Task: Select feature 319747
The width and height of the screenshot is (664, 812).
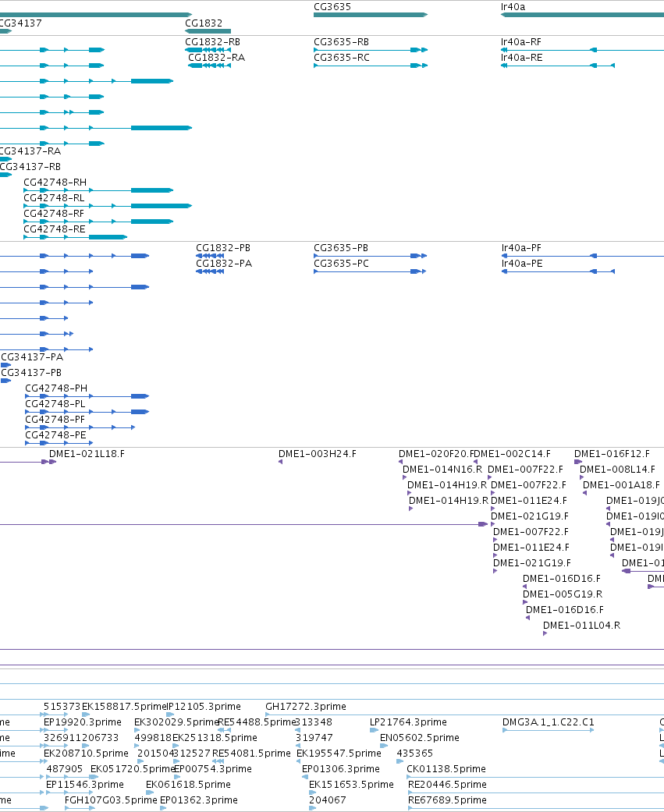Action: (314, 737)
